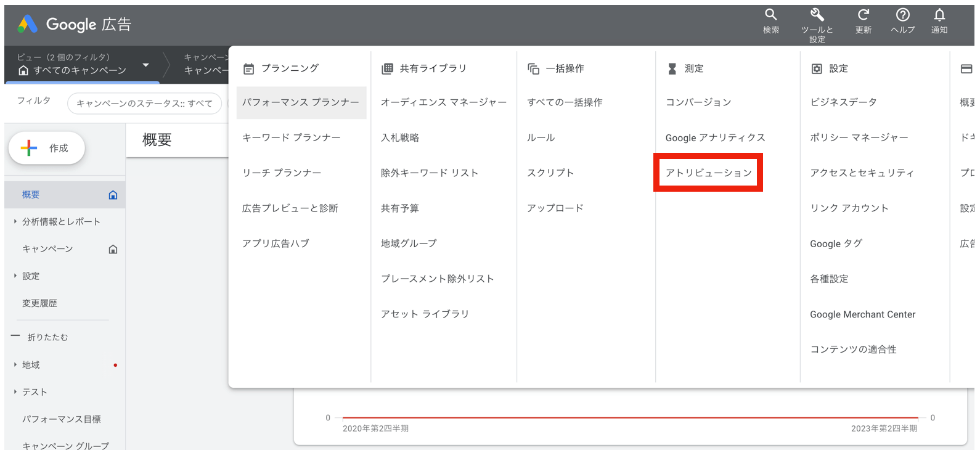The height and width of the screenshot is (450, 980).
Task: Select 共有予算 item
Action: (x=400, y=208)
